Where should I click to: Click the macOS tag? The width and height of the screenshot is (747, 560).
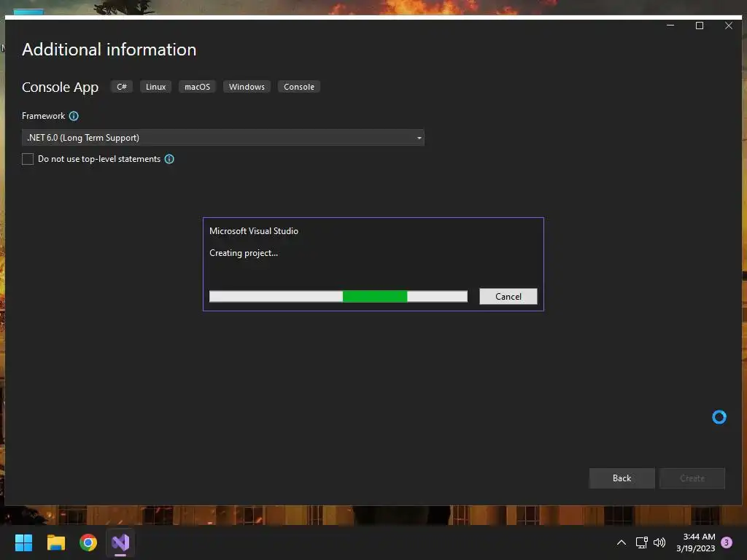coord(197,87)
